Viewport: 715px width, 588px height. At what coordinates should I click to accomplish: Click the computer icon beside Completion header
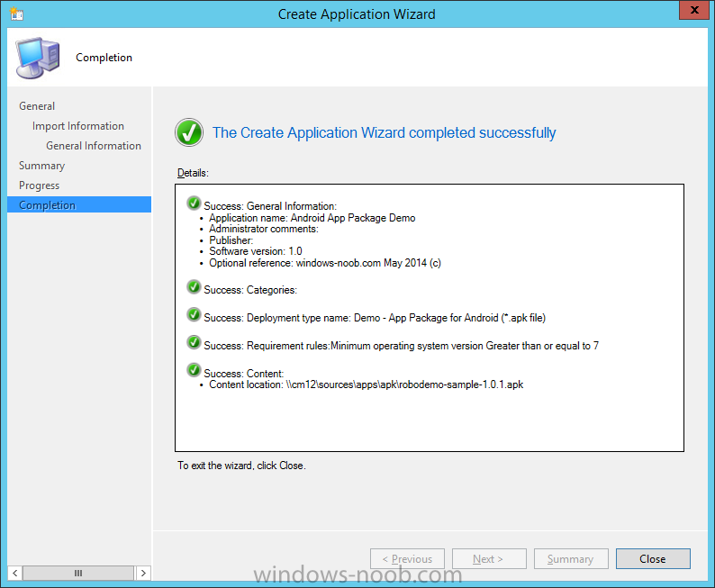(38, 58)
